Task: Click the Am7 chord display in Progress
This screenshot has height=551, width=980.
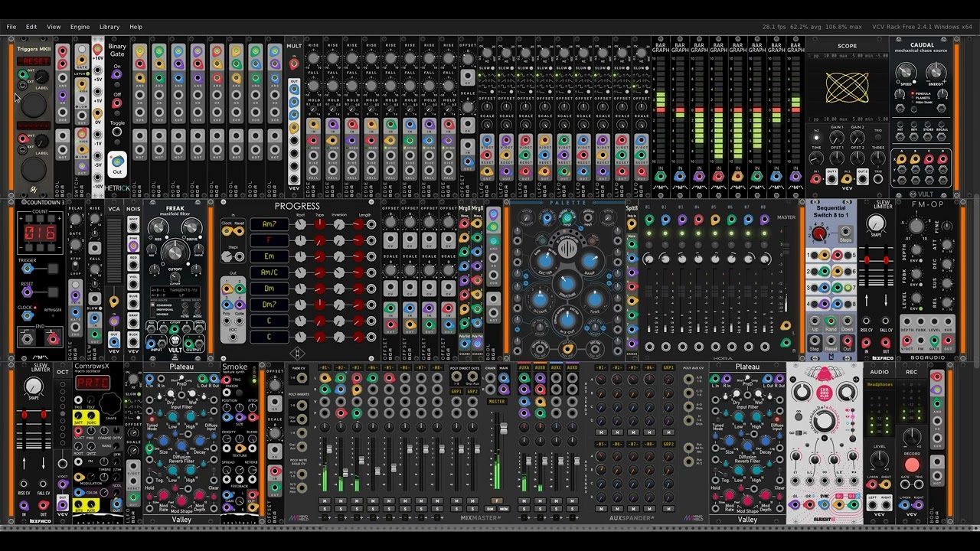Action: [269, 224]
